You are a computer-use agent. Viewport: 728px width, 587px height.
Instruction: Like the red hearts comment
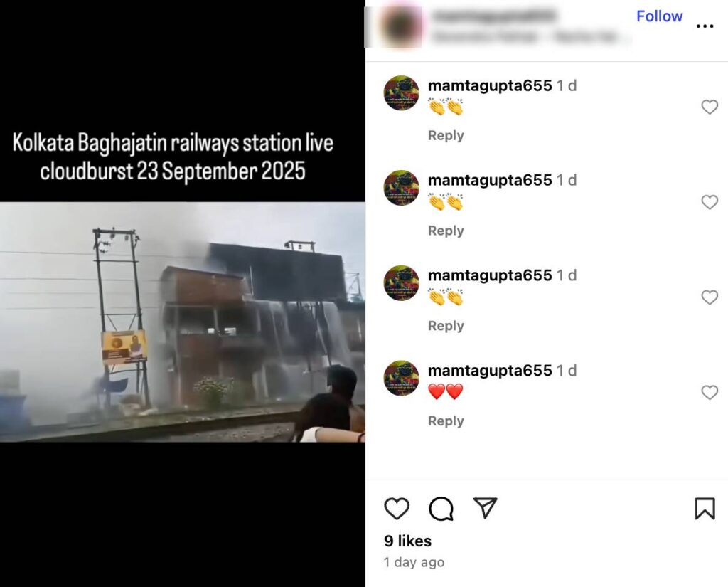710,392
